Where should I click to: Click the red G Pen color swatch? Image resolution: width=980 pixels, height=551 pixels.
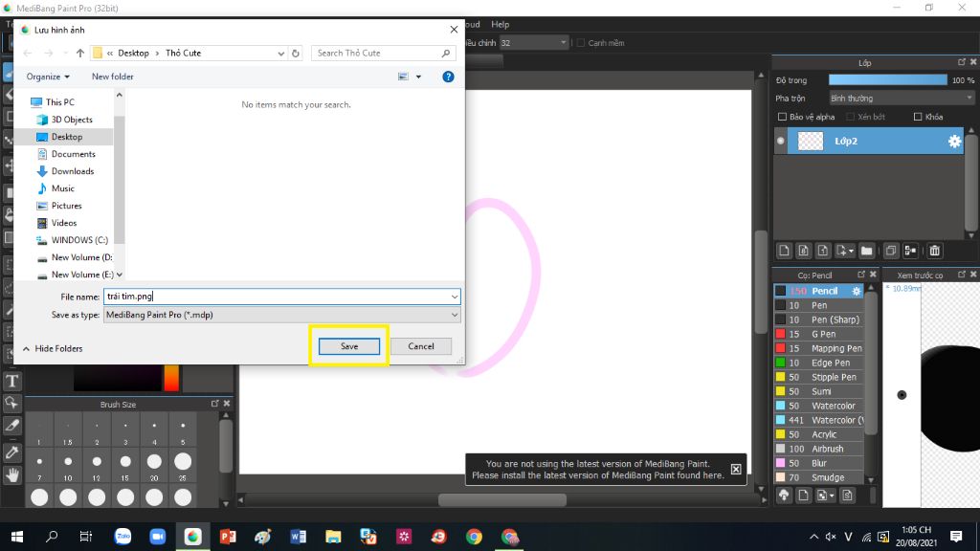pyautogui.click(x=780, y=334)
